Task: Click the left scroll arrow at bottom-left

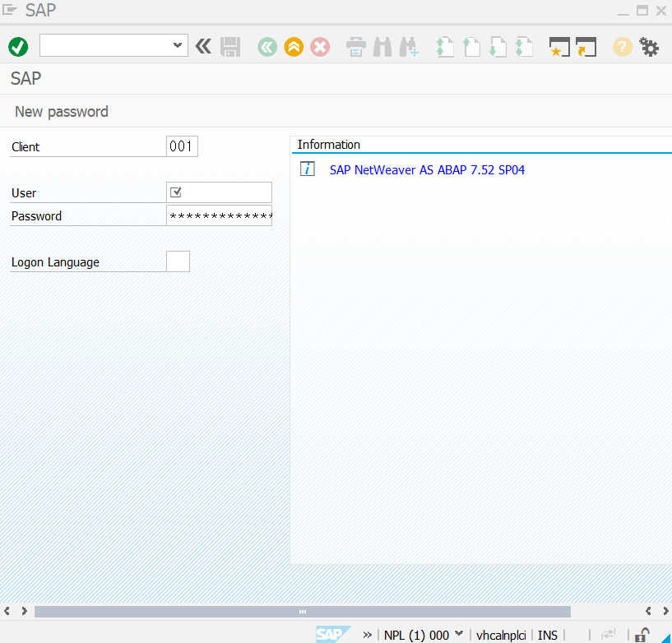Action: click(x=7, y=611)
